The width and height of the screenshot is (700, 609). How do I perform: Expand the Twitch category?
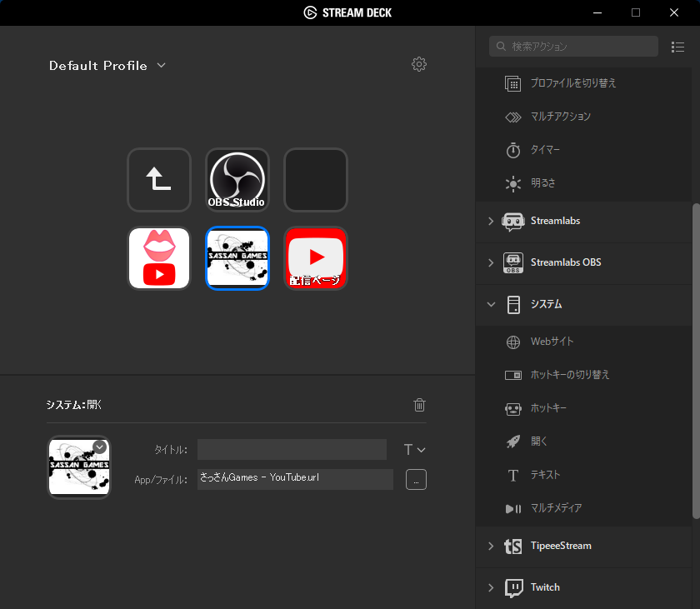point(491,587)
